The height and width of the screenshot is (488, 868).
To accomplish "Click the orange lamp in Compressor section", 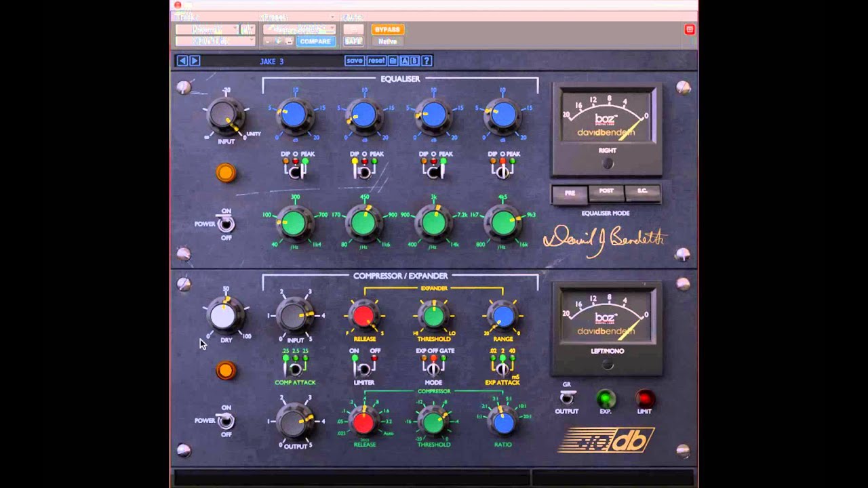I will pyautogui.click(x=226, y=371).
